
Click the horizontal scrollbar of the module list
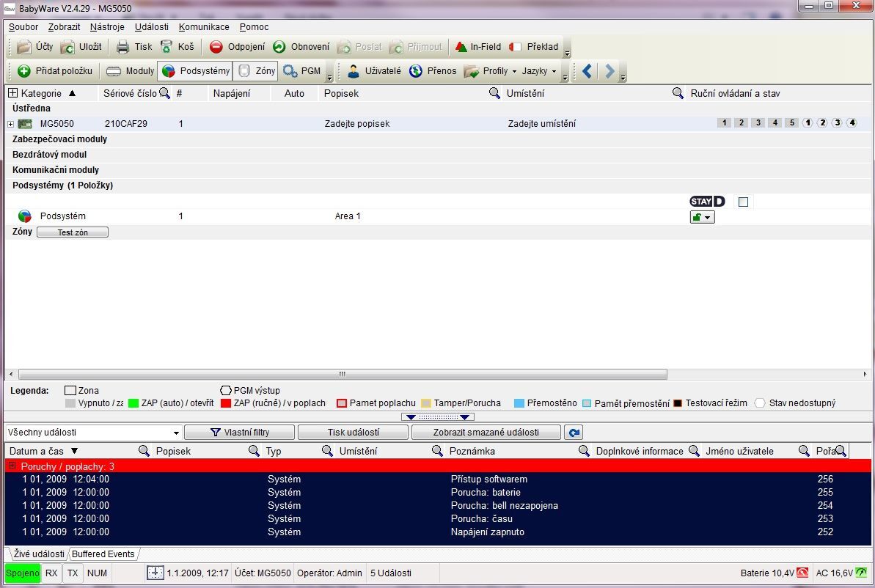(343, 374)
